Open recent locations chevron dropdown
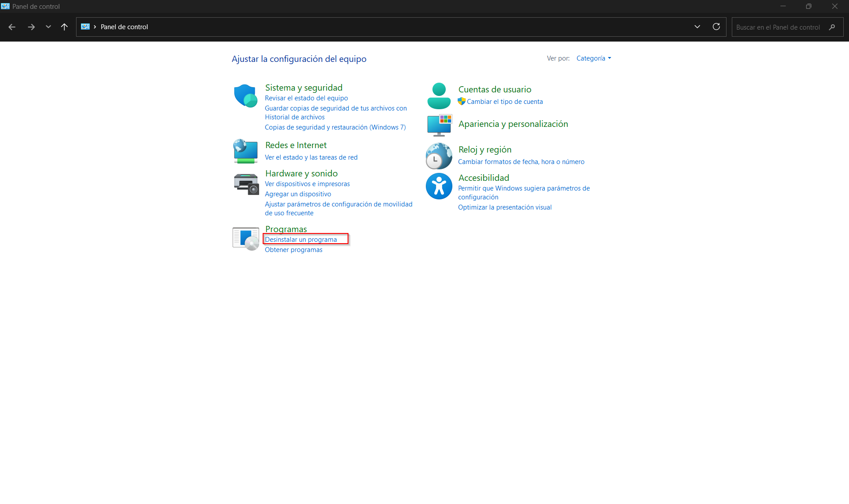The image size is (849, 504). 48,27
